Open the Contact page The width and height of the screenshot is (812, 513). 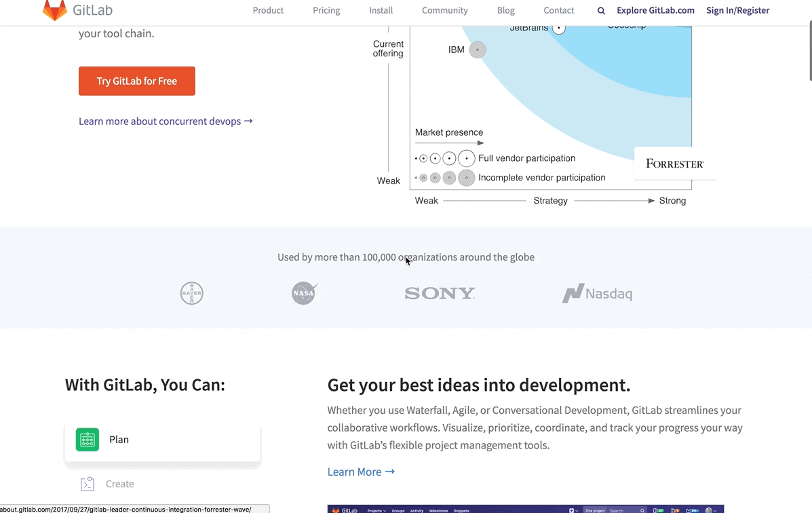click(558, 10)
